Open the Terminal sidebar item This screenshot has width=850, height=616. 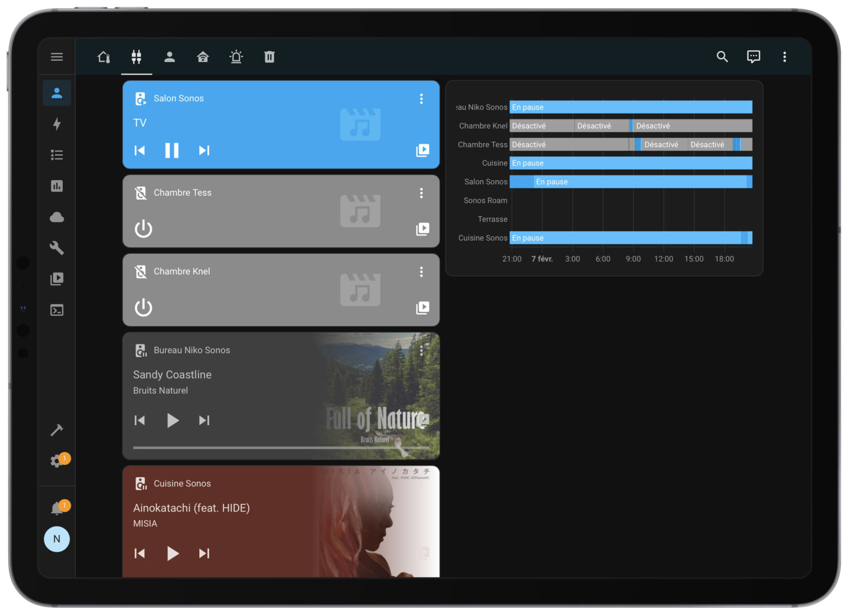pos(56,310)
